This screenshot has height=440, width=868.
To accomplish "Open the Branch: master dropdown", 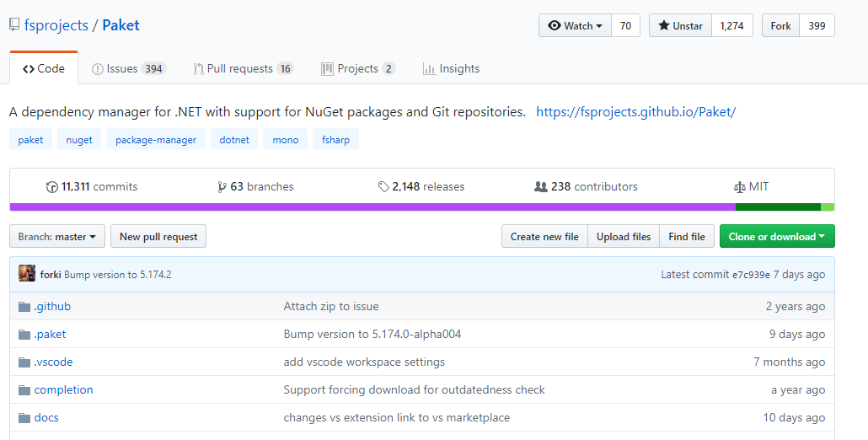I will (x=57, y=236).
